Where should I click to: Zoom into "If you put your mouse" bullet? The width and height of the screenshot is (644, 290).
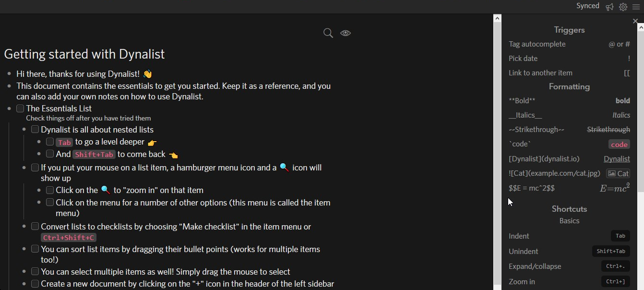24,168
